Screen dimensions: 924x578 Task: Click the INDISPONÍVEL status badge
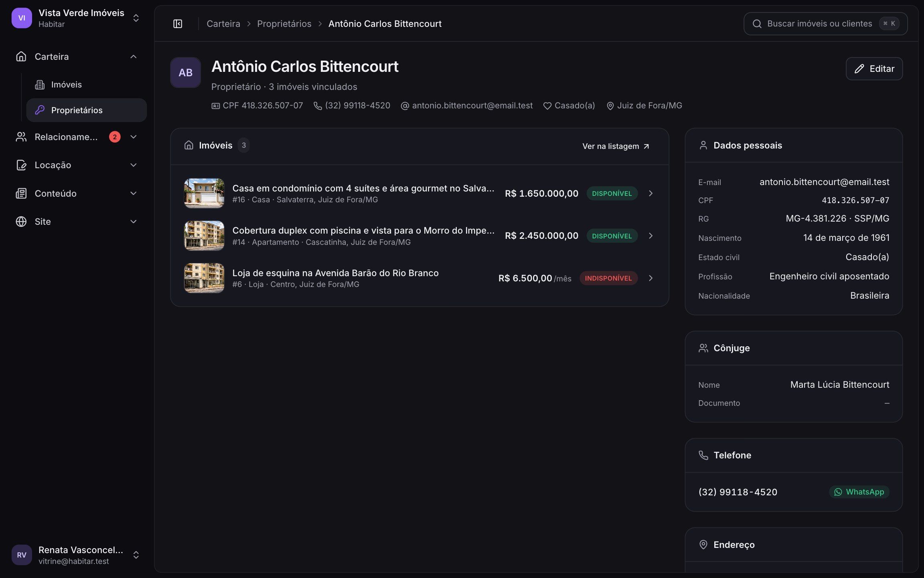tap(608, 278)
